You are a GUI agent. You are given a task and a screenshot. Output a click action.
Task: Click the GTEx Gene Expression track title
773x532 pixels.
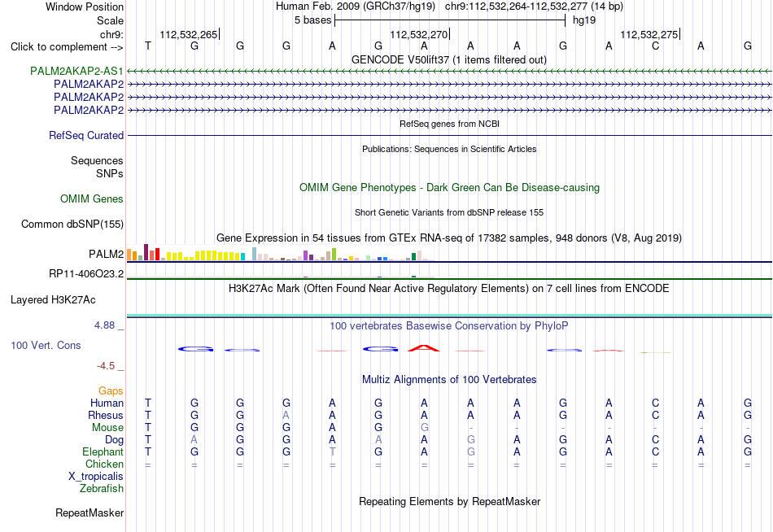449,238
